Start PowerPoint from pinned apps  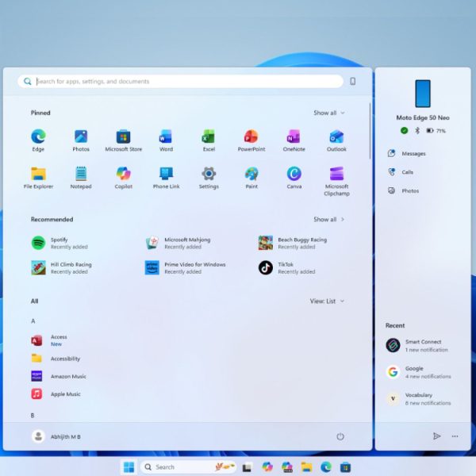[x=251, y=140]
